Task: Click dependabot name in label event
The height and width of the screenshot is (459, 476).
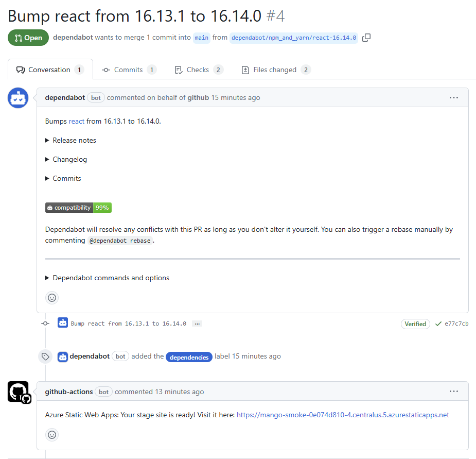Action: 90,356
